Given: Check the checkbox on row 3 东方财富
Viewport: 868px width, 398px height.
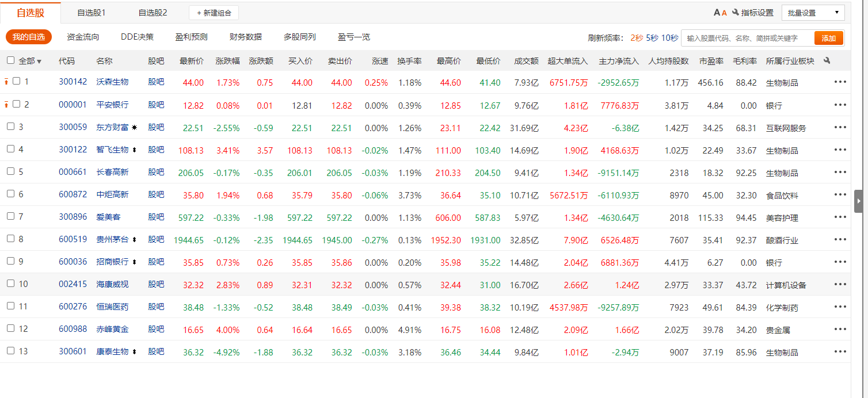Looking at the screenshot, I should pos(10,127).
